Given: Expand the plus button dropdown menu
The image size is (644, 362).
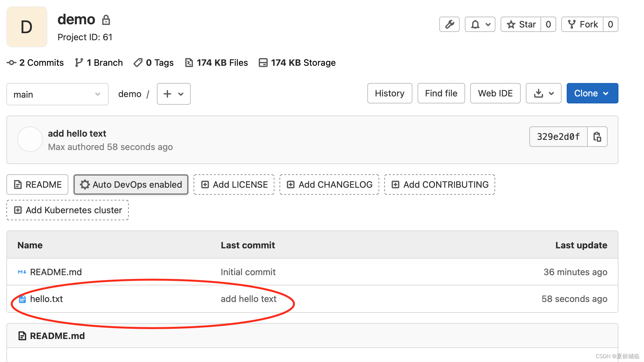Looking at the screenshot, I should [172, 94].
